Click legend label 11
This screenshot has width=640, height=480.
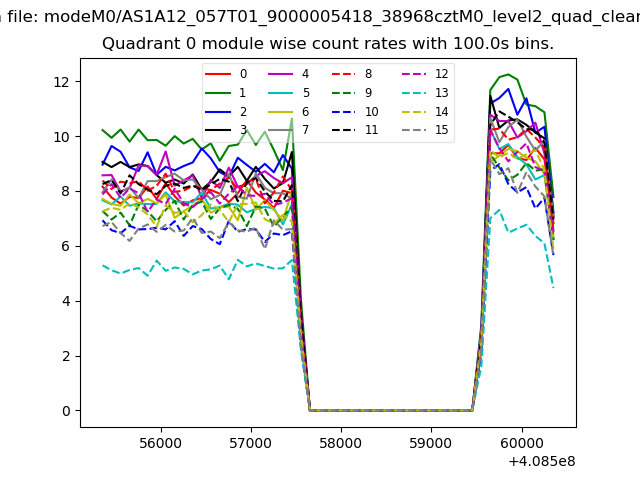click(x=371, y=130)
